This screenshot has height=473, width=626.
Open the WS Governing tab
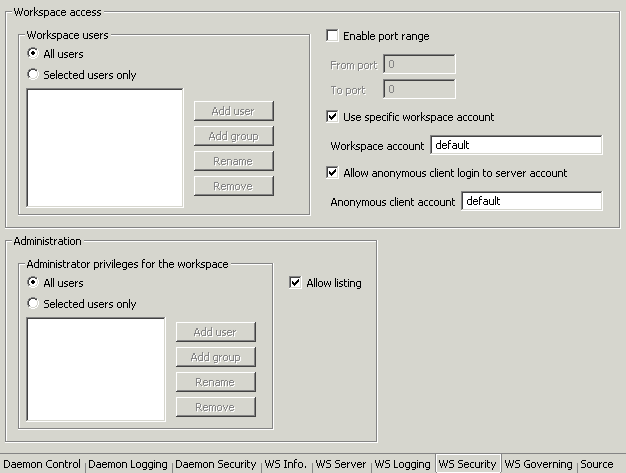tap(538, 464)
